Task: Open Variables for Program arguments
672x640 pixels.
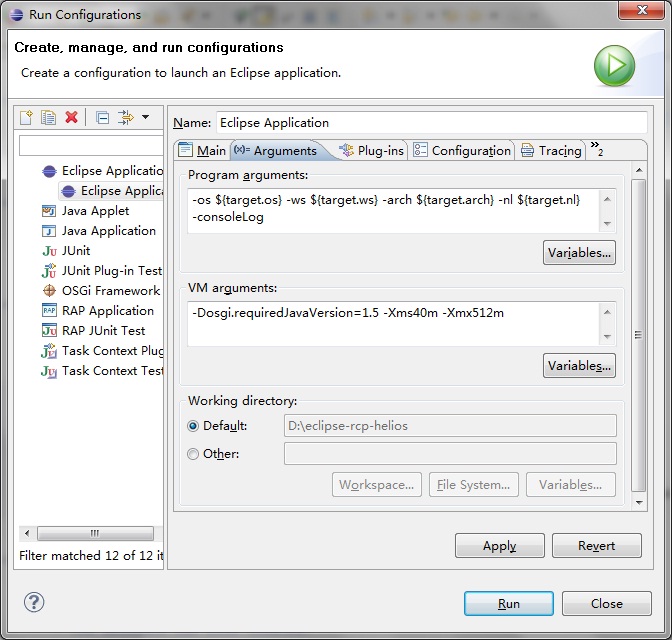Action: (x=579, y=252)
